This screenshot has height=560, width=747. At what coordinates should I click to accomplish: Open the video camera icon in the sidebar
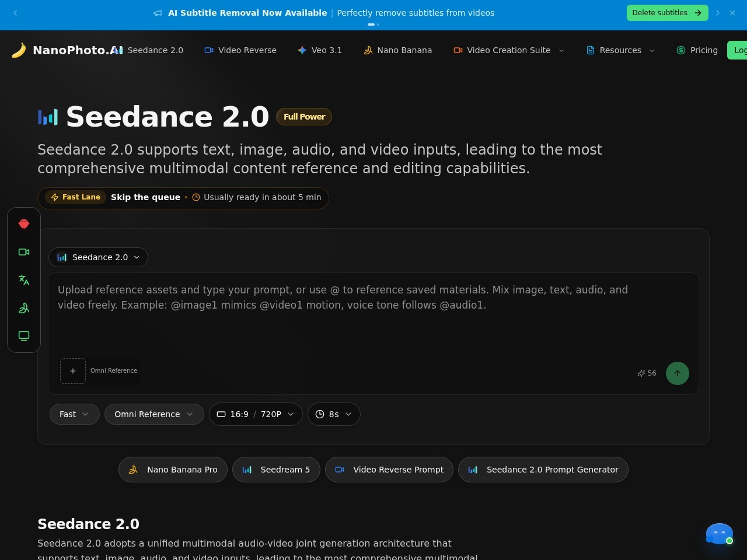[24, 252]
